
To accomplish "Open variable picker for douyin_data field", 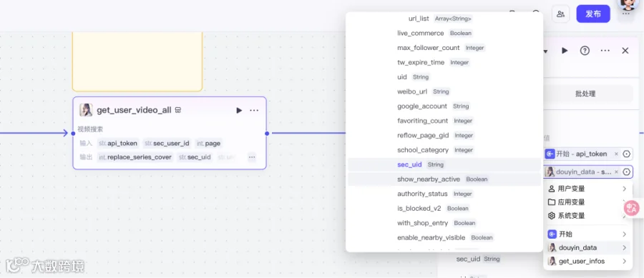I will 626,172.
